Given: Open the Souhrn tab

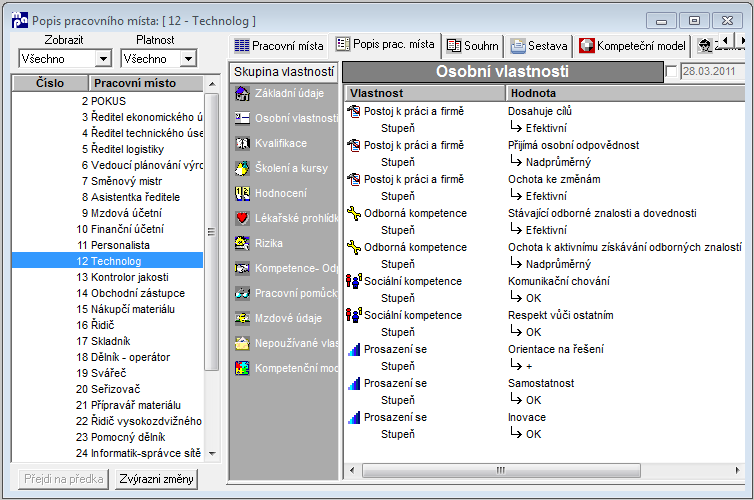Looking at the screenshot, I should (x=473, y=46).
